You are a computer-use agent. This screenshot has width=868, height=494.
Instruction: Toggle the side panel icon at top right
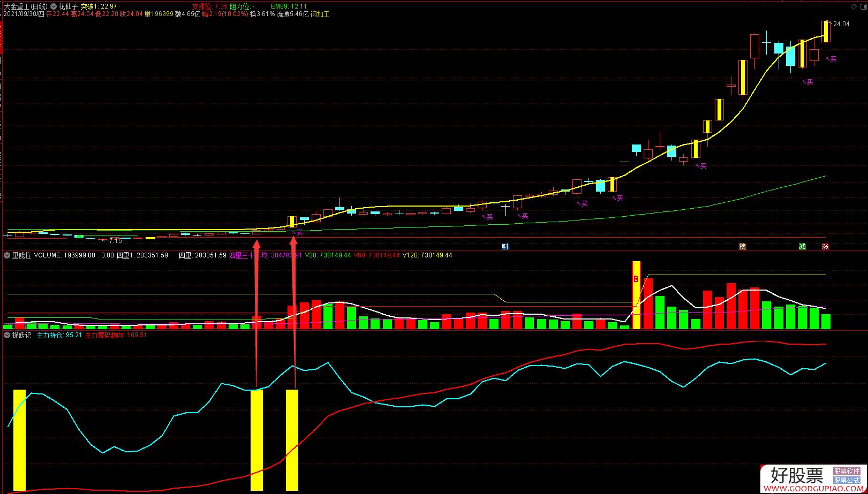[x=863, y=6]
